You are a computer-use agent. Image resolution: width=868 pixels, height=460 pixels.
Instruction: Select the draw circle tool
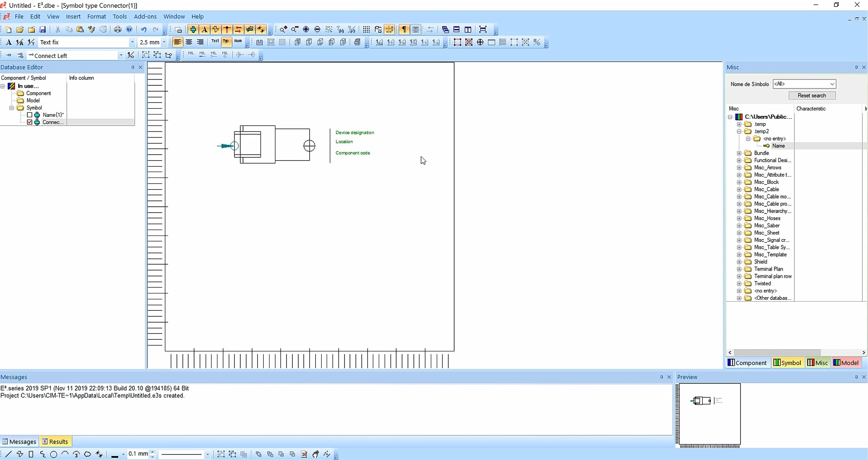pos(53,455)
